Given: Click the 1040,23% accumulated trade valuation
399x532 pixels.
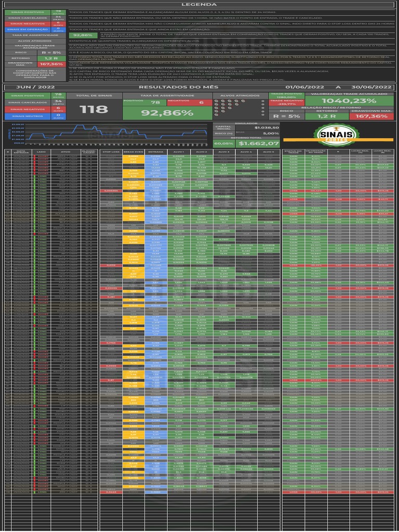Looking at the screenshot, I should click(x=349, y=101).
